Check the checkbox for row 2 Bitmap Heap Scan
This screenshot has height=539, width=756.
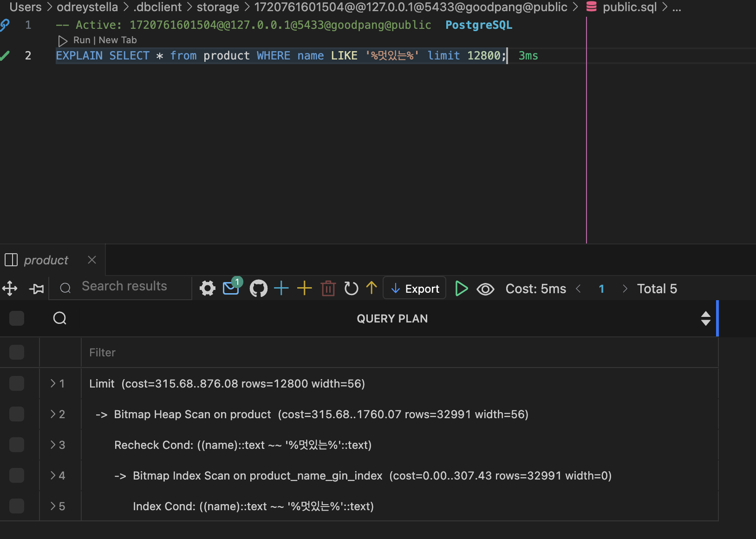[17, 414]
